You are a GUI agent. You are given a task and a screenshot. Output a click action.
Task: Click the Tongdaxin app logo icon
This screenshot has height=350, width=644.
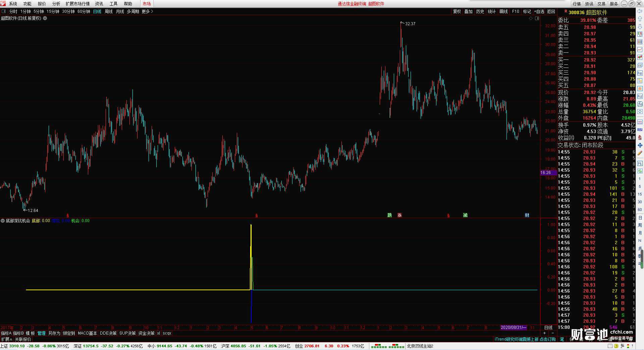pos(3,3)
